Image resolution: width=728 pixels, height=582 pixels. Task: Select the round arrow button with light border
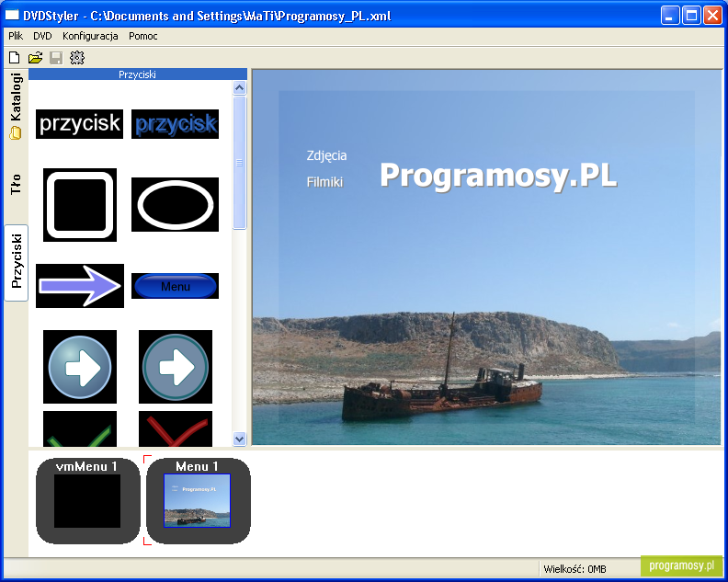click(x=80, y=367)
